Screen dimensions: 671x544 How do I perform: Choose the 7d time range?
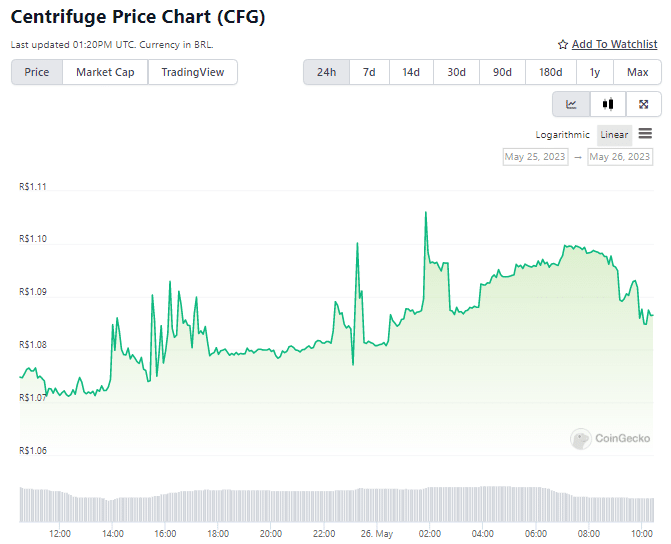369,72
